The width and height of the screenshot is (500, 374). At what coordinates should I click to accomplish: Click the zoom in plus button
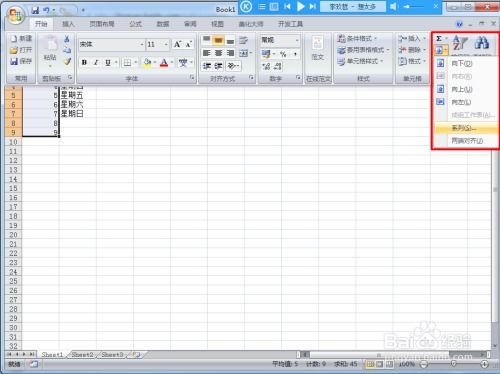(484, 364)
